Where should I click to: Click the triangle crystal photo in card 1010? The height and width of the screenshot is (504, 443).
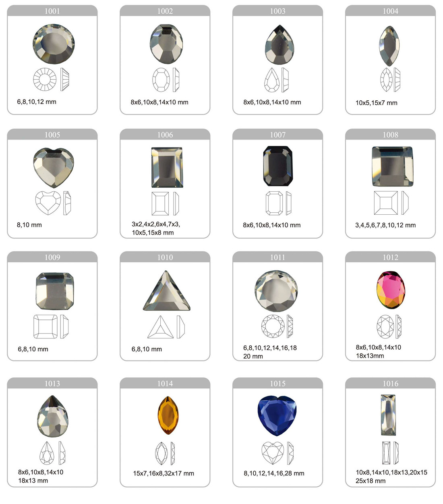pyautogui.click(x=166, y=290)
